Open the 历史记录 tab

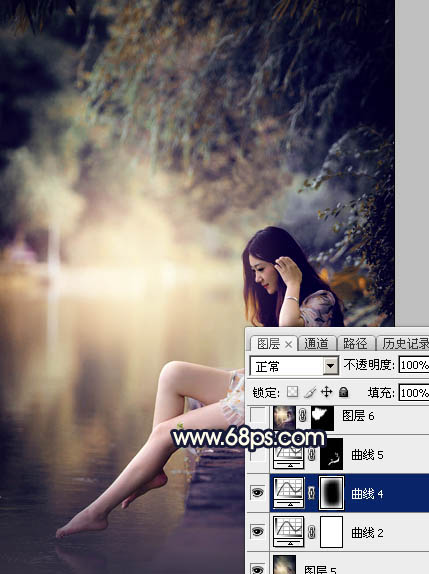tap(404, 343)
